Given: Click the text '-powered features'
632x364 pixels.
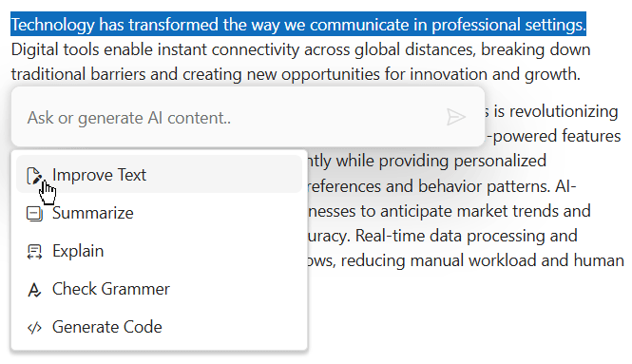Looking at the screenshot, I should (554, 136).
